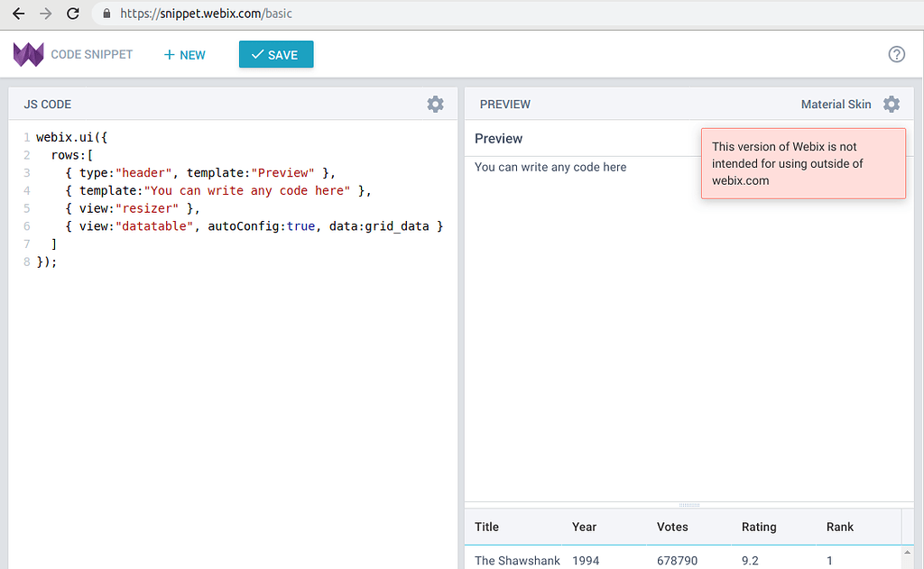
Task: Click line number 6 in the gutter
Action: 26,225
